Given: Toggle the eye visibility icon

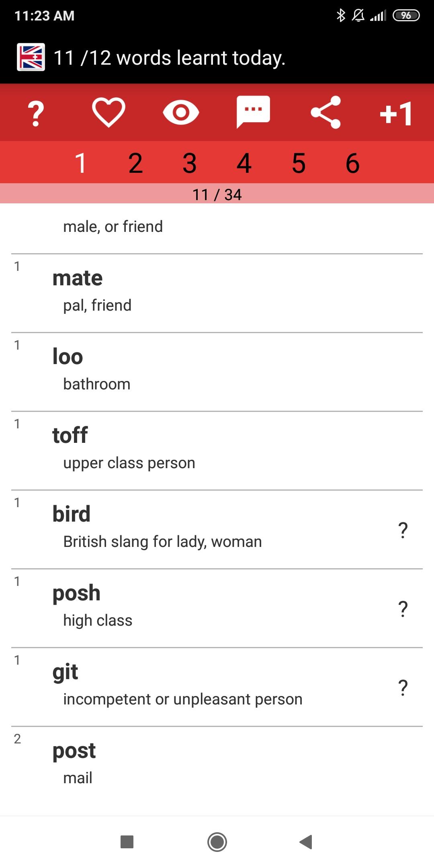Looking at the screenshot, I should click(x=181, y=113).
